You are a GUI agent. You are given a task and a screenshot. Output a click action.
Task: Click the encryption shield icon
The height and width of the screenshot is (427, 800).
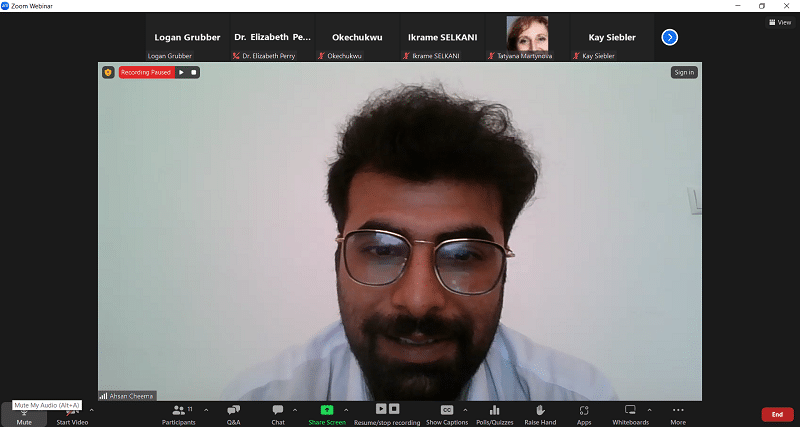(x=108, y=72)
